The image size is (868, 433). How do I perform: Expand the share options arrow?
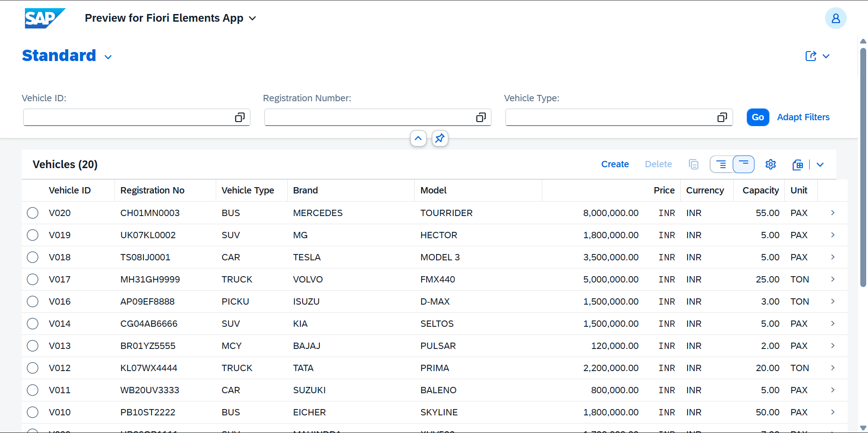tap(826, 56)
